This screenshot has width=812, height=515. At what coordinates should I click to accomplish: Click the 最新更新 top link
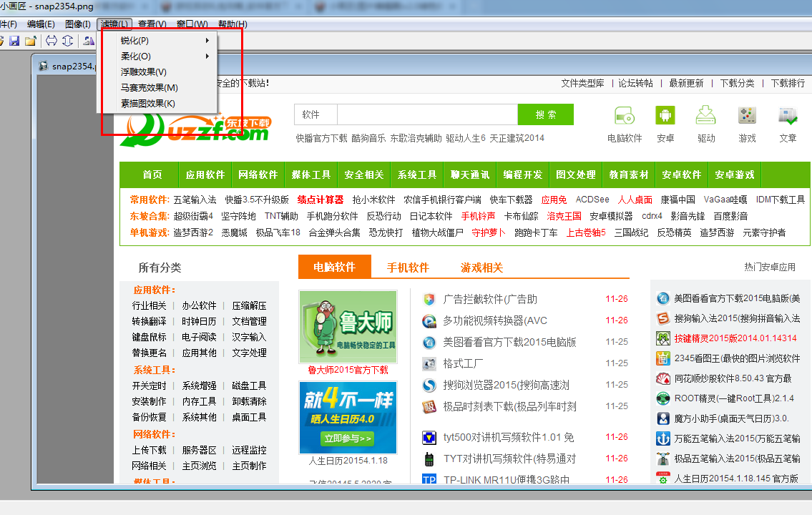pos(686,84)
